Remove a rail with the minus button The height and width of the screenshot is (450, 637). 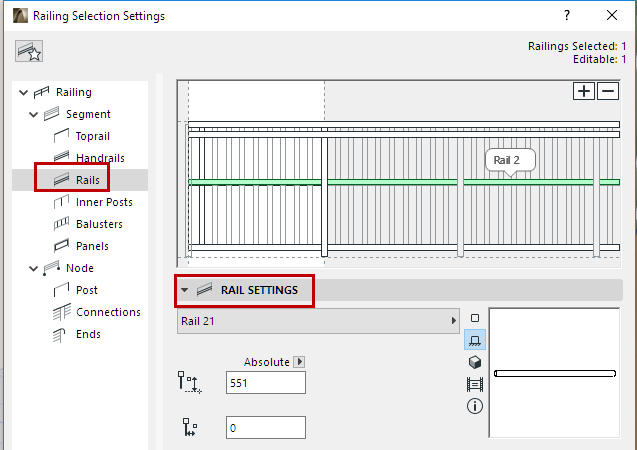(608, 91)
